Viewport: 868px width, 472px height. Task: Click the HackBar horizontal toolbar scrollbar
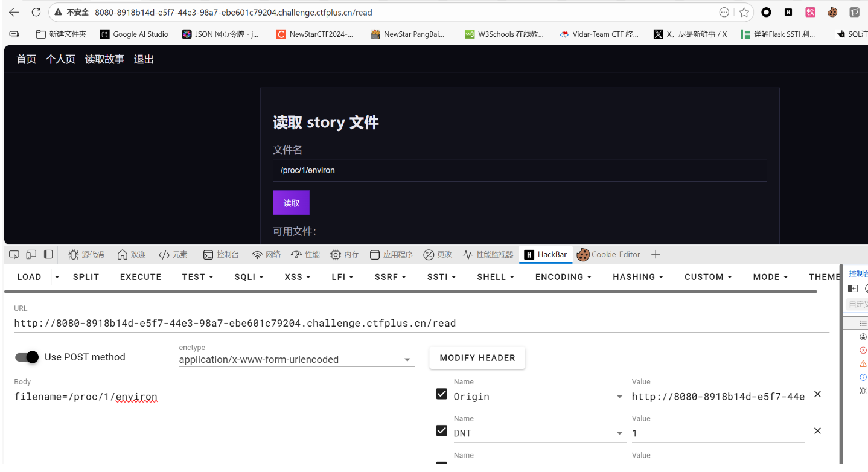(410, 292)
